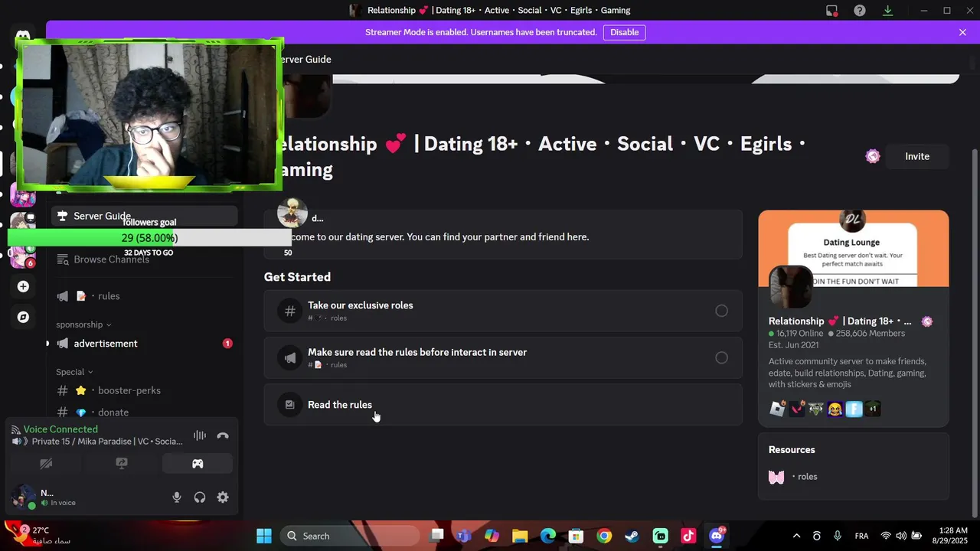Open Private 15 / Mika Paradise voice channel link

[107, 442]
